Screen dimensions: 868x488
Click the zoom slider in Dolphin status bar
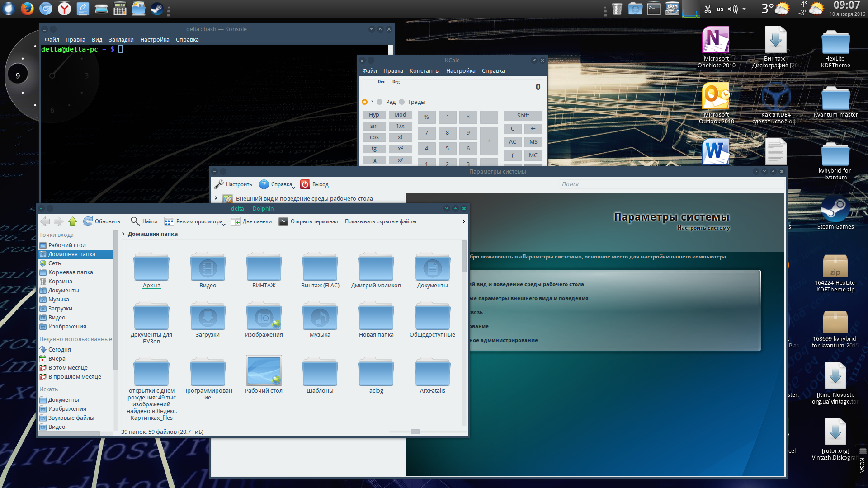click(x=415, y=432)
